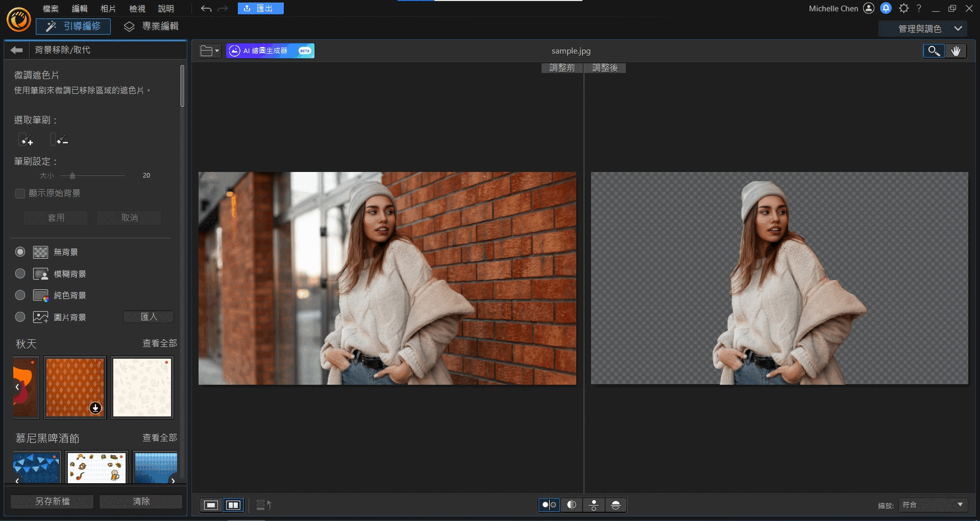Image resolution: width=980 pixels, height=521 pixels.
Task: Switch to single-image viewer mode
Action: 211,505
